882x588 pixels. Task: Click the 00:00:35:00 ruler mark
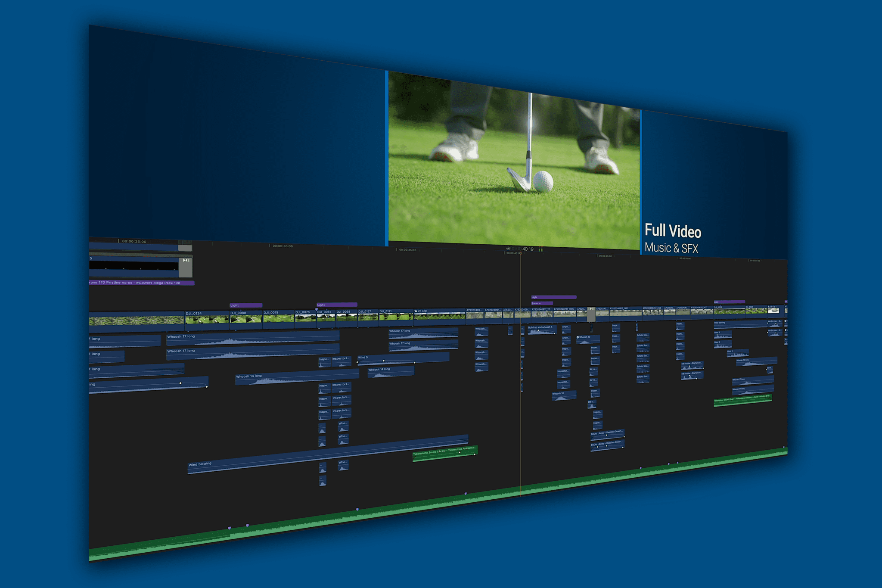407,250
